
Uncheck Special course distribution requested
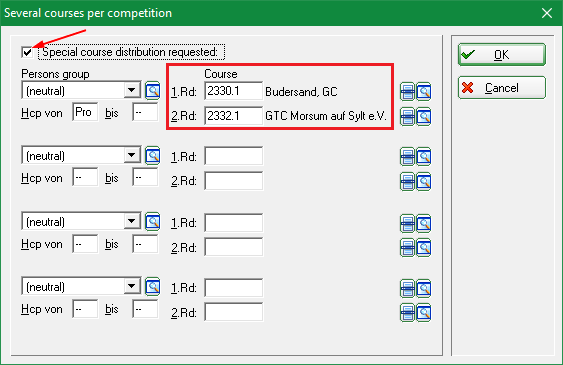click(27, 52)
